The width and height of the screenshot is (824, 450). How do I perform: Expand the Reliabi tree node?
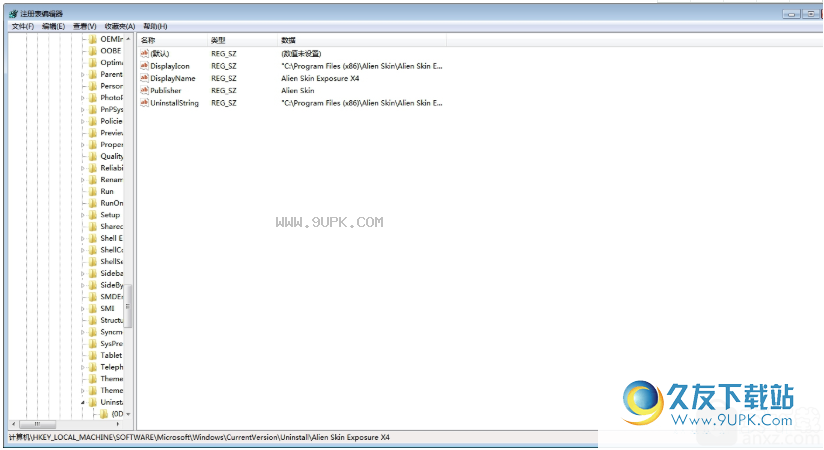point(83,168)
